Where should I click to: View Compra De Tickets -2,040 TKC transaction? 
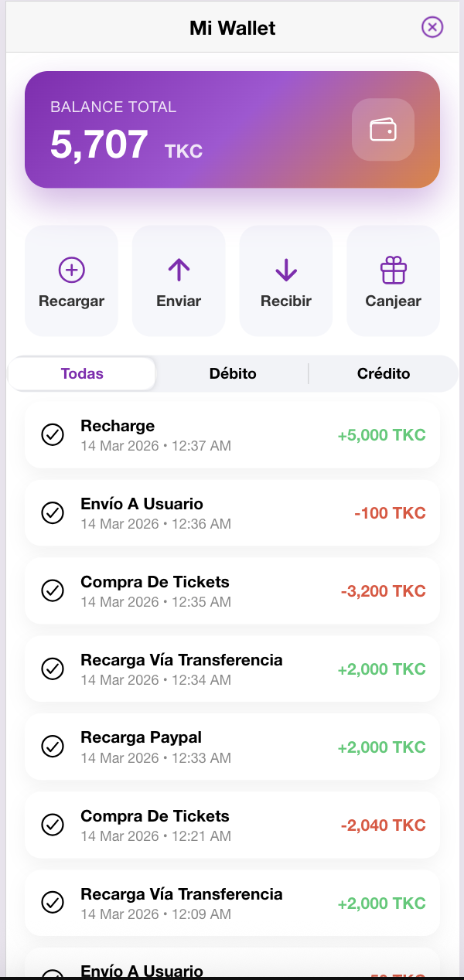click(232, 825)
